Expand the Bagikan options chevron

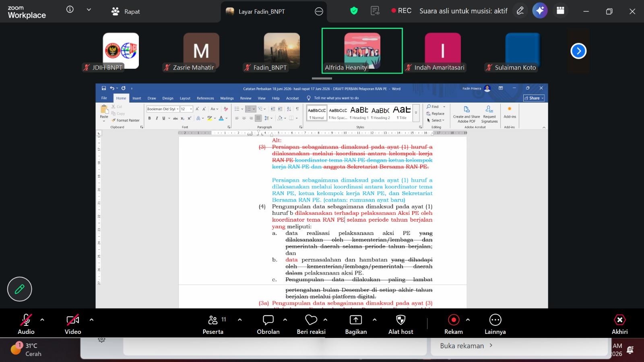[375, 320]
